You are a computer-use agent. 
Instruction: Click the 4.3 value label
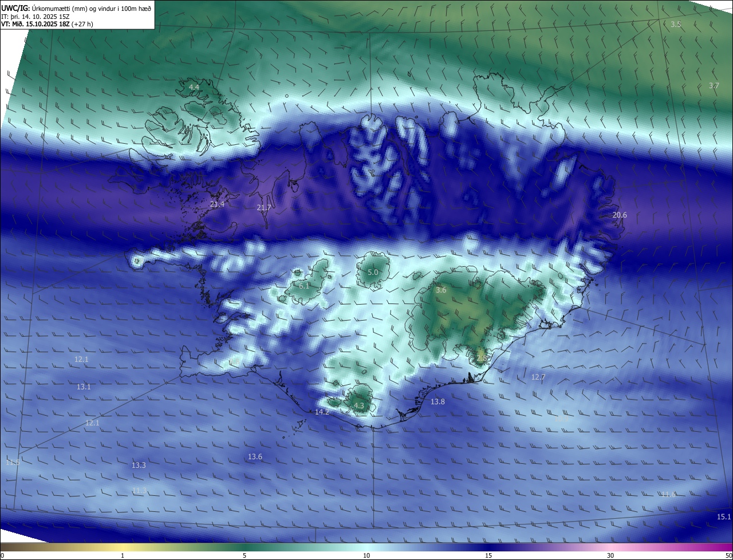359,406
